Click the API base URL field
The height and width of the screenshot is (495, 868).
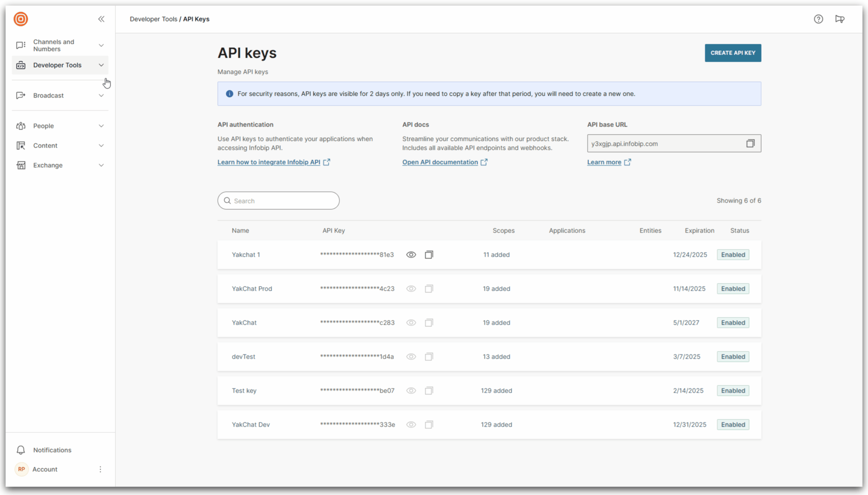tap(674, 144)
